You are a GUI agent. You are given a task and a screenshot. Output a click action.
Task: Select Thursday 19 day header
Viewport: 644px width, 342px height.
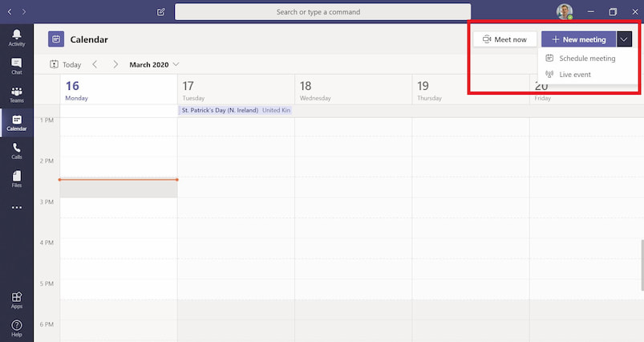[x=471, y=90]
